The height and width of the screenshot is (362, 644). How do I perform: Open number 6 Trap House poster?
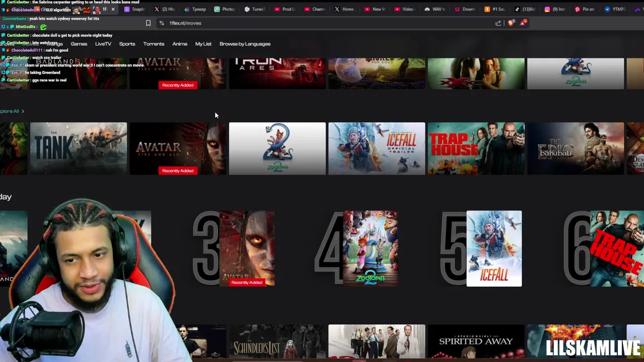[617, 248]
